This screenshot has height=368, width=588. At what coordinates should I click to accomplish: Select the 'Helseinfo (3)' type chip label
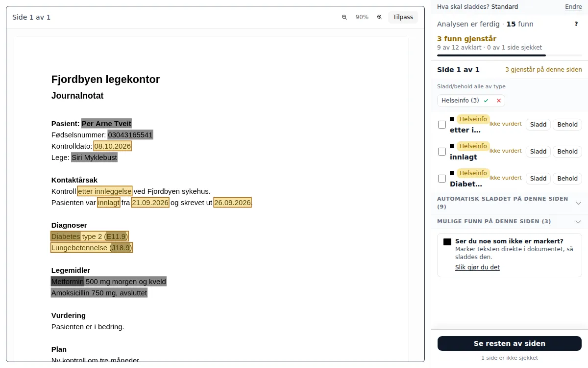460,101
